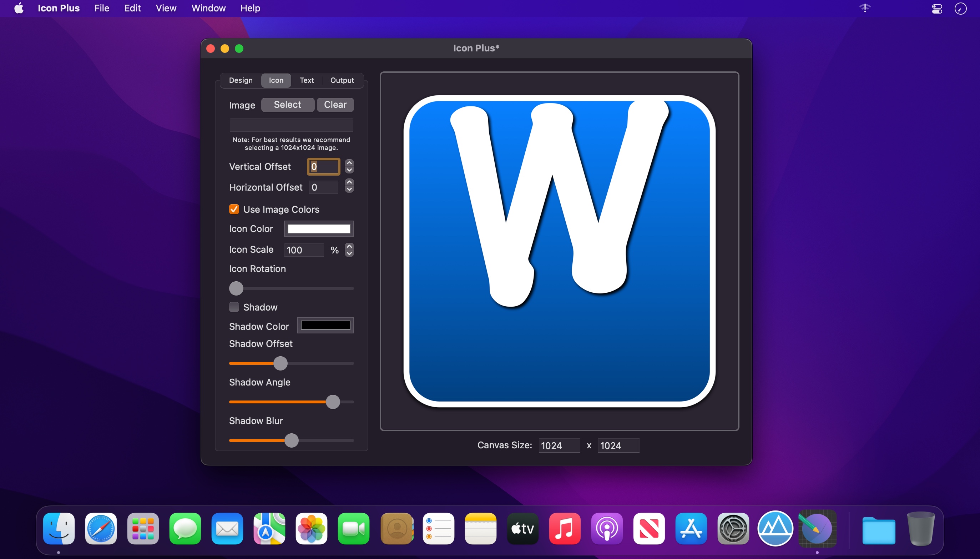The image size is (980, 559).
Task: Open the View menu
Action: 166,8
